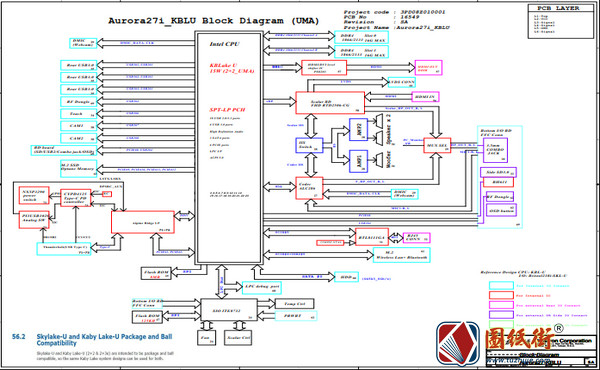The height and width of the screenshot is (370, 600).
Task: Click the Alpine Ridge LP block
Action: [x=143, y=222]
